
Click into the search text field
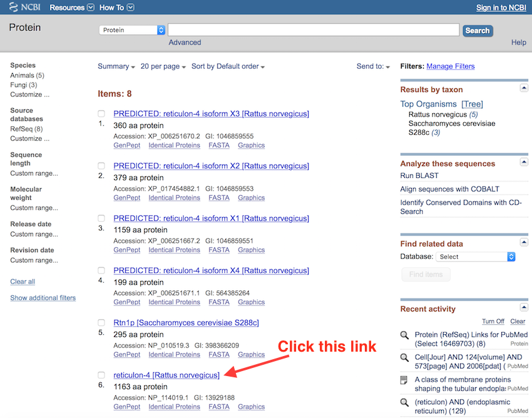tap(313, 30)
